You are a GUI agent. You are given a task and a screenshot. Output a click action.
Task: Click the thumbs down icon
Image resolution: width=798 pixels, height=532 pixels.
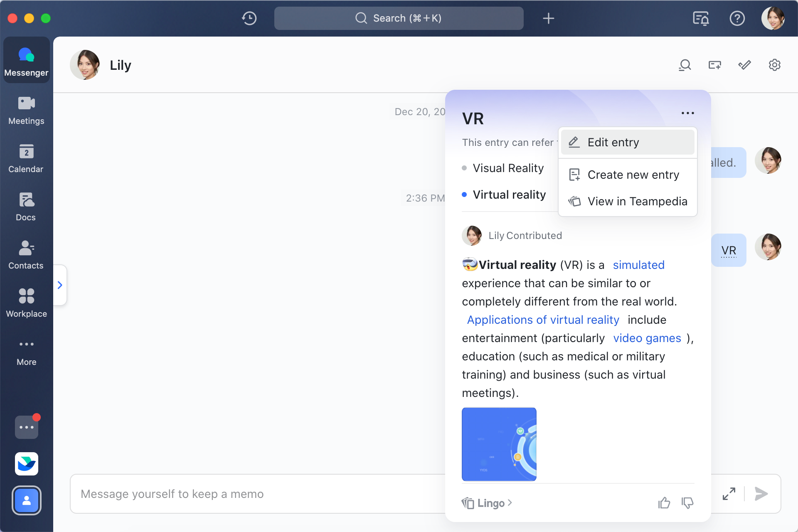click(687, 503)
